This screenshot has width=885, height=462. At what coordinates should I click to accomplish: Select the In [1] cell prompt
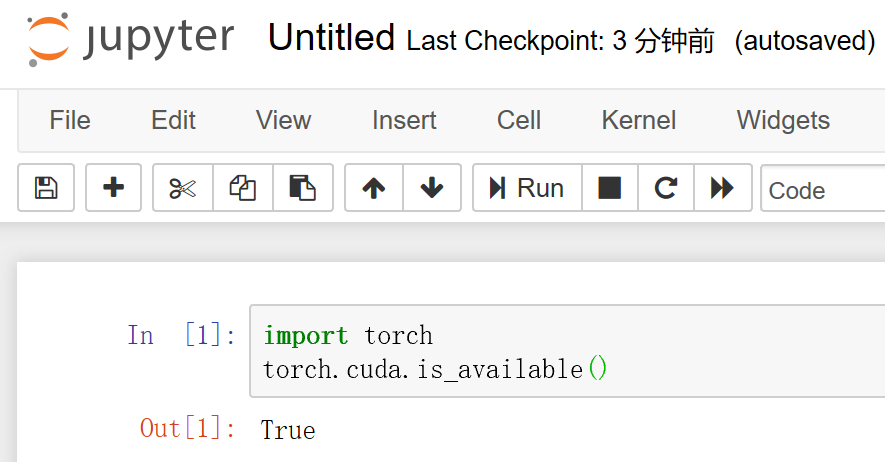pyautogui.click(x=181, y=335)
